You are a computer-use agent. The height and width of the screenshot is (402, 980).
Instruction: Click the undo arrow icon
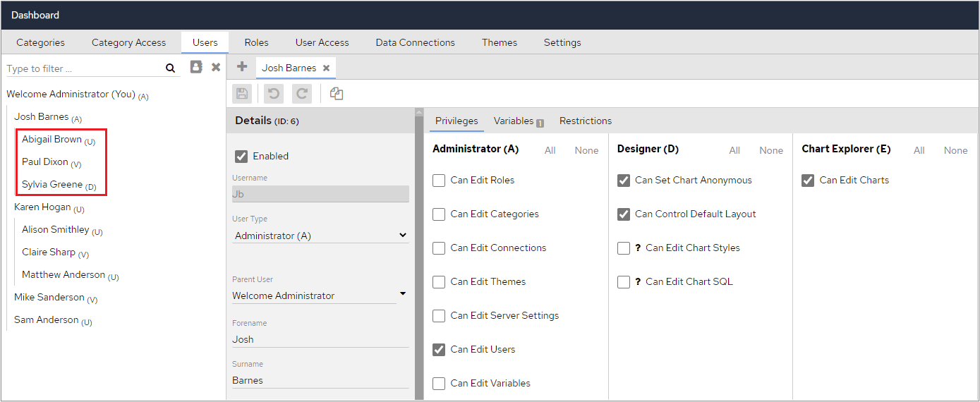point(273,94)
